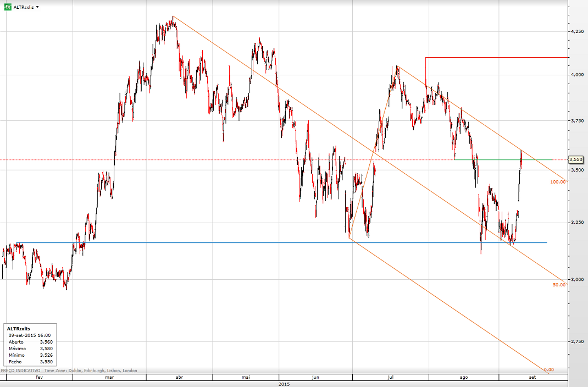The image size is (588, 387).
Task: Click the 09-set-2015 16:00 date in info box
Action: 30,335
